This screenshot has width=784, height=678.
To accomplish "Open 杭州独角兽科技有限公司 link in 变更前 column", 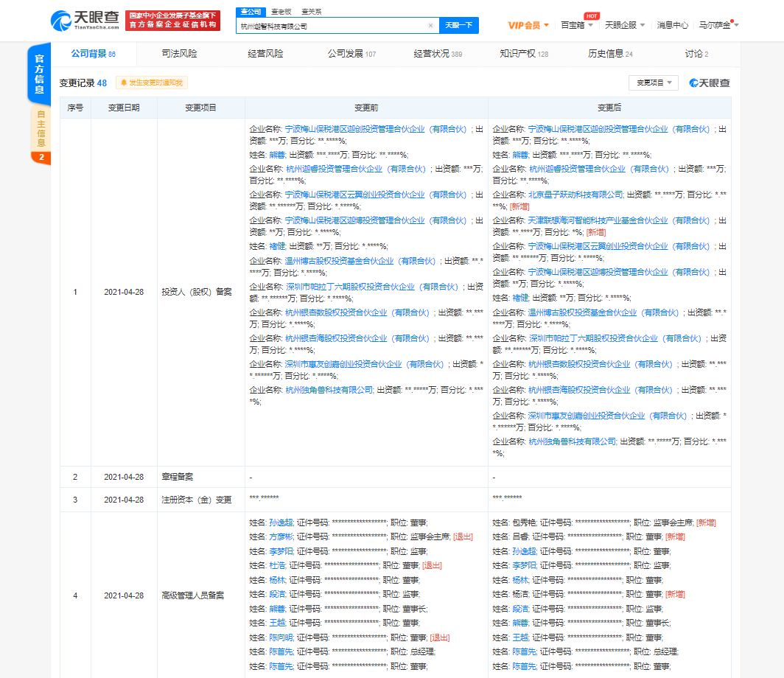I will pyautogui.click(x=329, y=390).
